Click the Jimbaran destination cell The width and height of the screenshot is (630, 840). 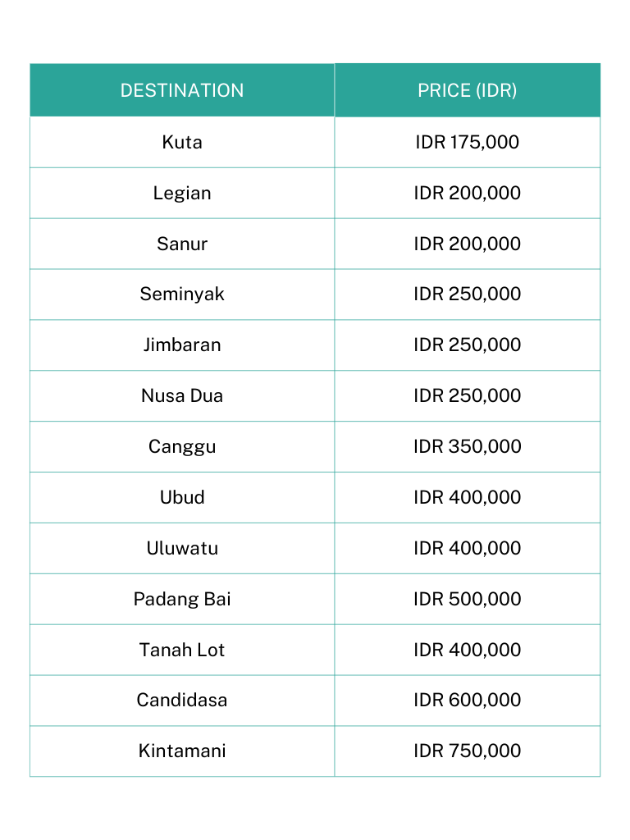click(182, 345)
